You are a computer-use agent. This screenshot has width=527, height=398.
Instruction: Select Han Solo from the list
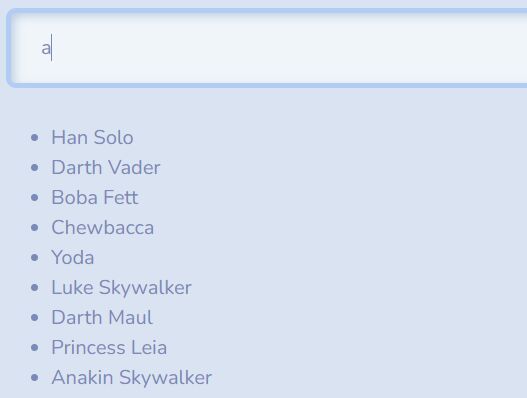[92, 137]
